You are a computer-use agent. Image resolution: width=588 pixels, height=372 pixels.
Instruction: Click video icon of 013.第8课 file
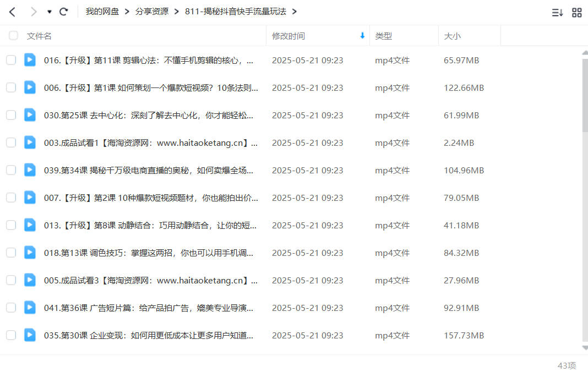coord(30,225)
